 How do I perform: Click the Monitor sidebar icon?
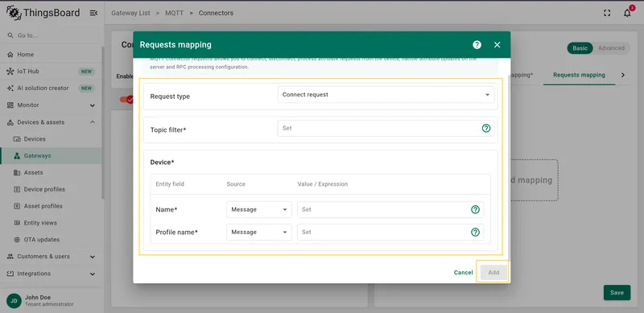[10, 105]
